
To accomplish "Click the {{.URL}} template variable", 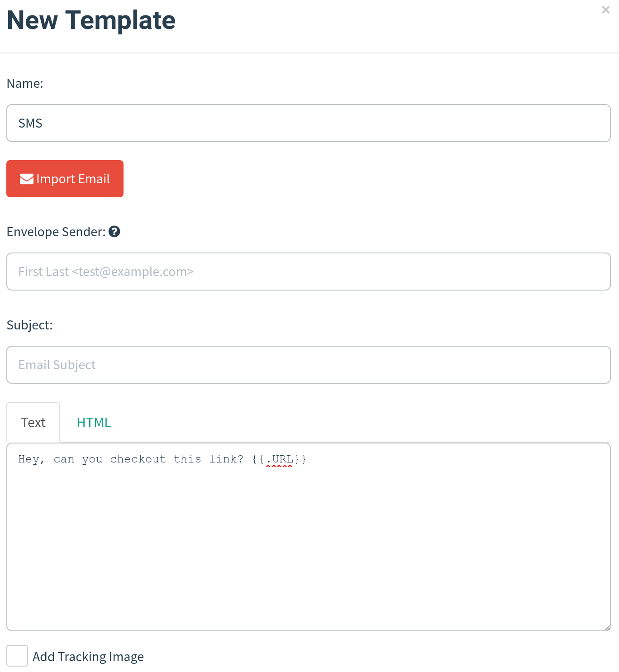I will pyautogui.click(x=279, y=458).
